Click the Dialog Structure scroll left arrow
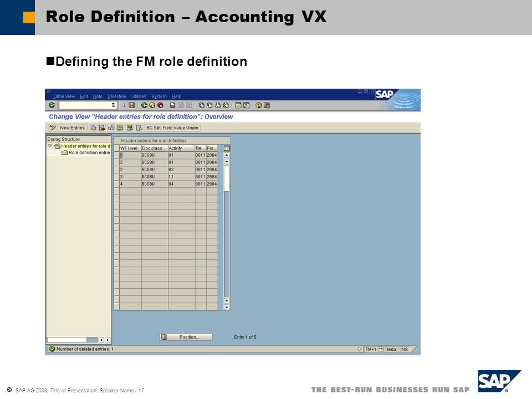This screenshot has width=532, height=399. click(101, 340)
